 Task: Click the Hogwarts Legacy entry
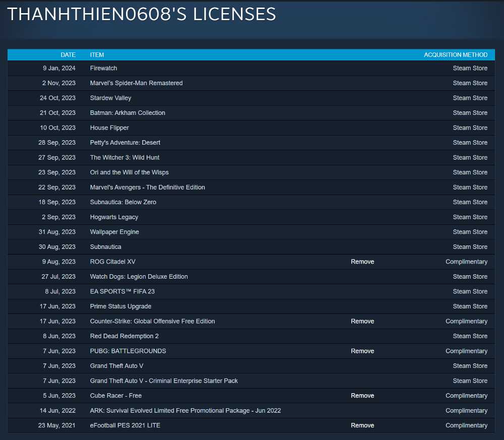114,217
